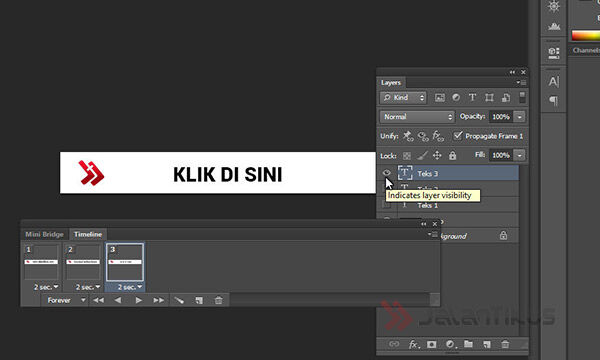Add a layer style with fx icon
The width and height of the screenshot is (600, 360).
click(414, 344)
